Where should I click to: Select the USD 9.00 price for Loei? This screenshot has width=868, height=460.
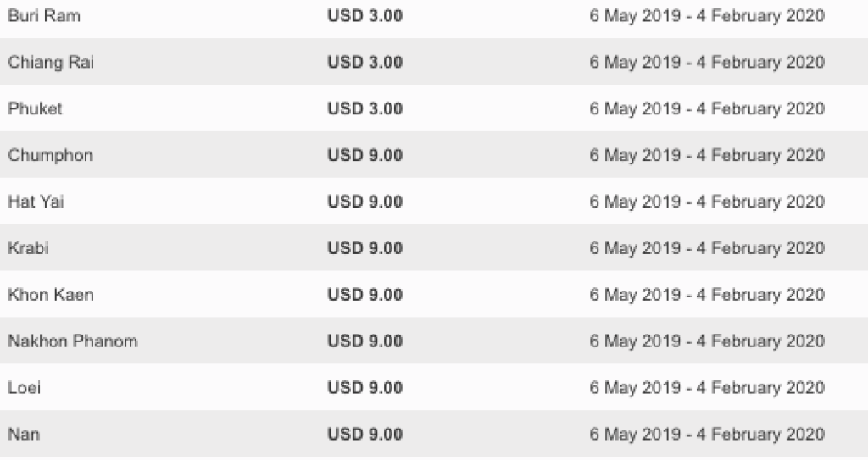tap(364, 388)
